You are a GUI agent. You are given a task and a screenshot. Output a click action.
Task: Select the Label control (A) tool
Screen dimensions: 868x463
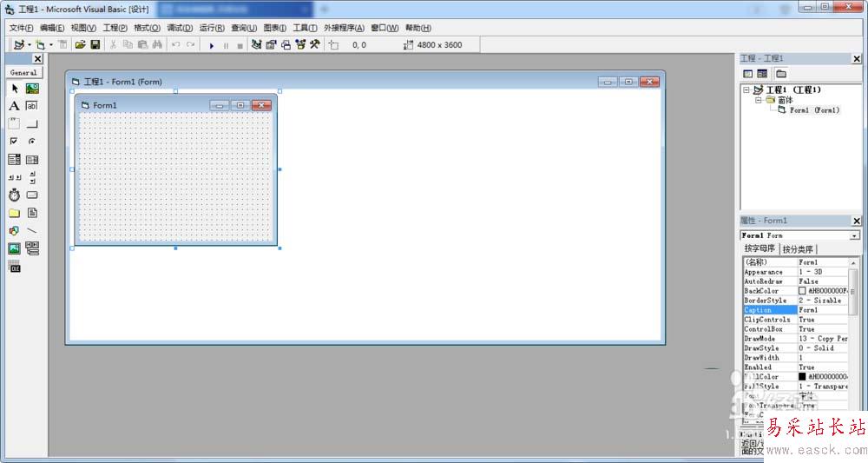pos(15,106)
